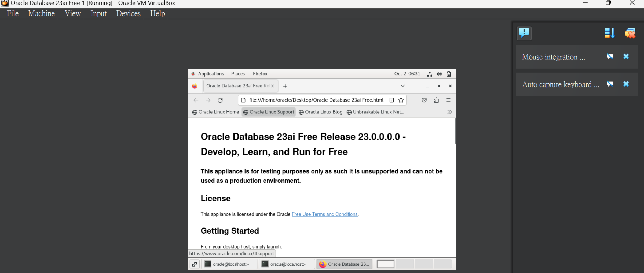The width and height of the screenshot is (644, 273).
Task: Open the Help menu
Action: pyautogui.click(x=158, y=13)
